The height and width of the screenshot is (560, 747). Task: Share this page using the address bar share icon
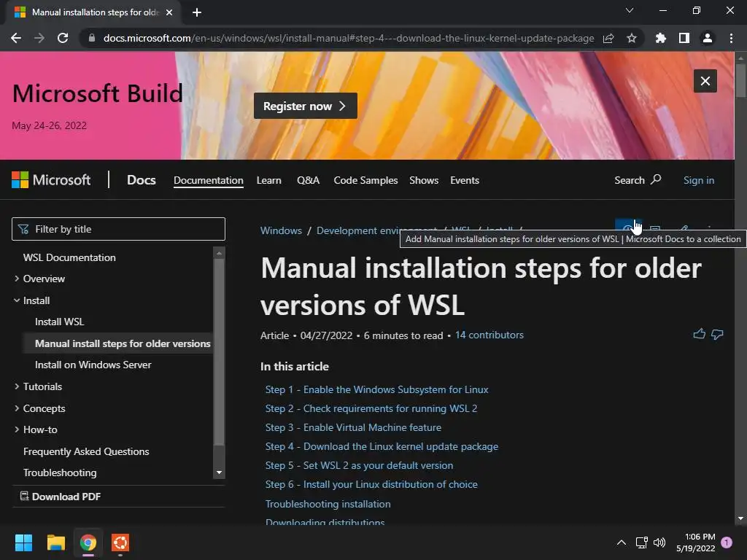pyautogui.click(x=608, y=38)
